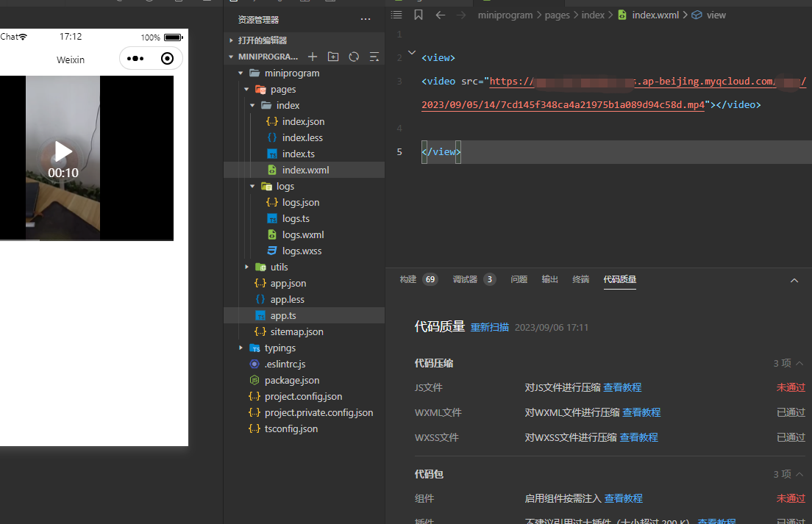
Task: Expand the typings folder
Action: pyautogui.click(x=241, y=348)
